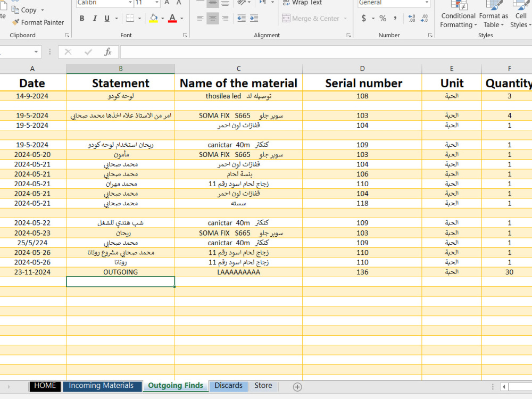Click horizontal scrollbar left arrow
532x399 pixels.
click(504, 387)
